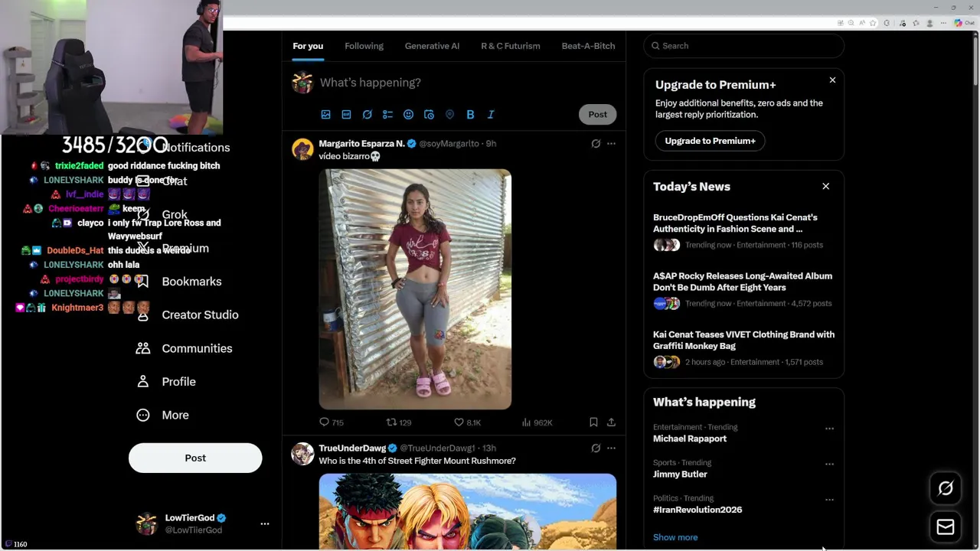Open the R & C Futurism tab
Viewport: 980px width, 551px height.
point(511,46)
